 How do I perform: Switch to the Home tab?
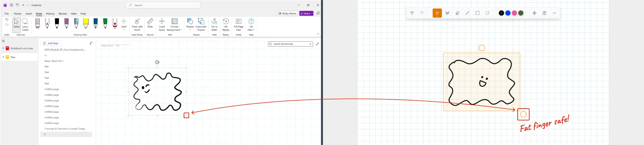coord(18,14)
